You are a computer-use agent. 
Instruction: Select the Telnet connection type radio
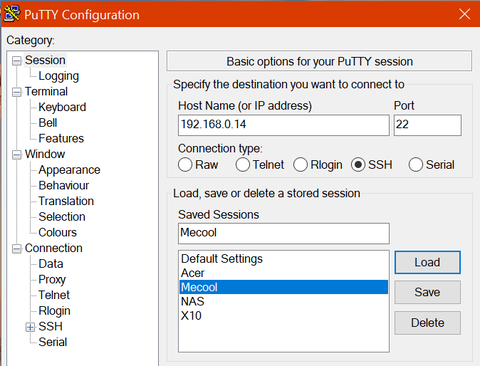243,165
